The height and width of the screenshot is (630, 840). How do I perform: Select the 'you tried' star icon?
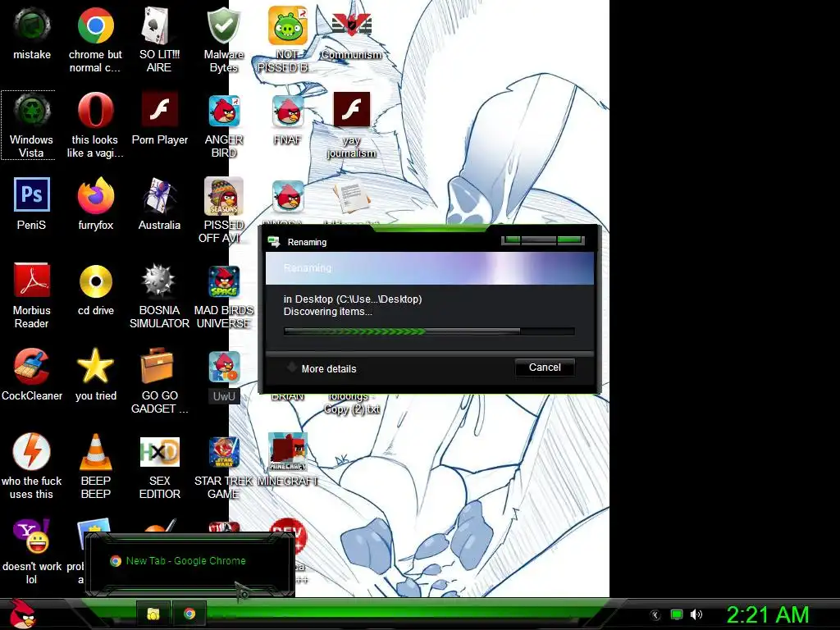95,367
